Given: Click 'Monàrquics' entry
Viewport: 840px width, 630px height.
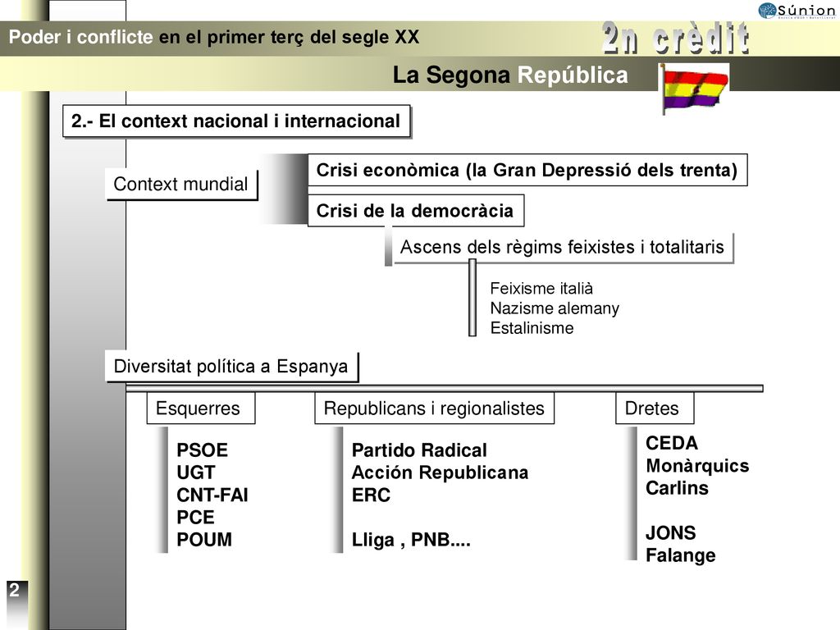Looking at the screenshot, I should (x=697, y=466).
